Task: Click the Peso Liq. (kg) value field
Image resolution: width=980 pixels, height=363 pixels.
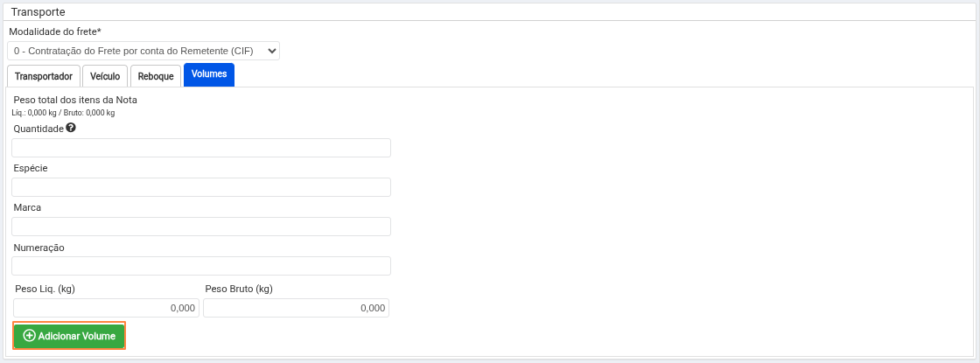Action: pyautogui.click(x=106, y=308)
